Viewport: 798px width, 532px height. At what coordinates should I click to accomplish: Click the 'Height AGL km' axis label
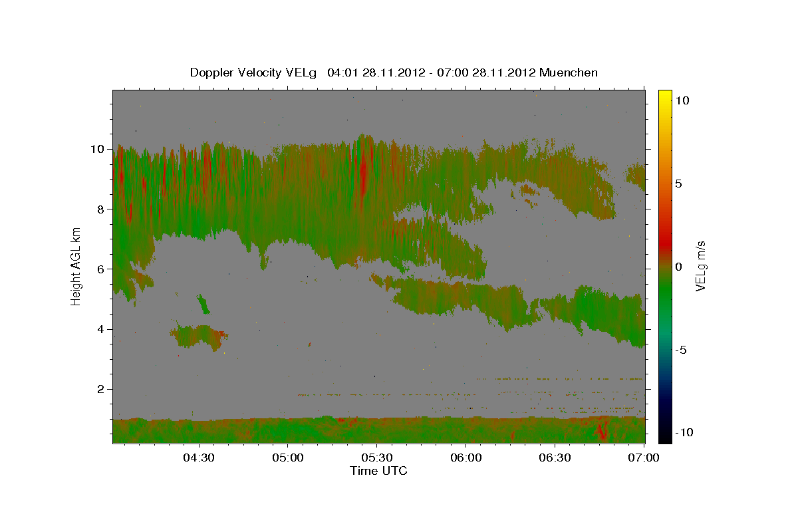76,265
